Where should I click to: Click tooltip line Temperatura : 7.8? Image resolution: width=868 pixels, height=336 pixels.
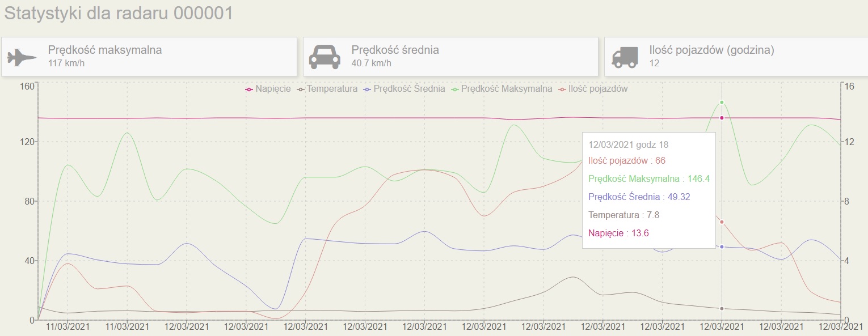coord(624,215)
